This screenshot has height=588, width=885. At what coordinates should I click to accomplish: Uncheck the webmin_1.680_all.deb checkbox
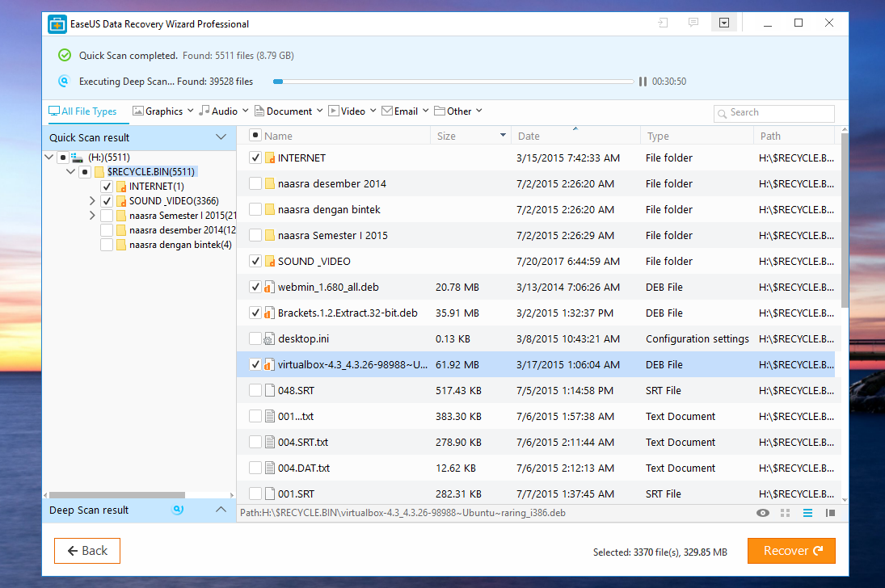255,288
